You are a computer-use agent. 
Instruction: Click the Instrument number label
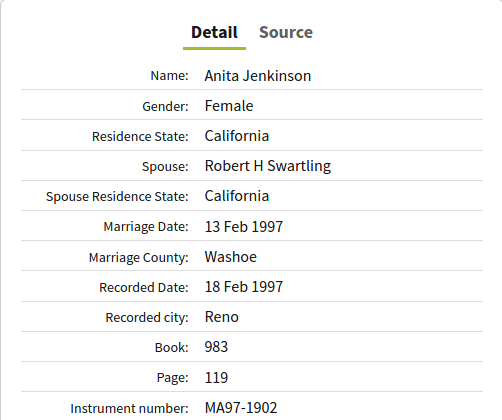[x=129, y=408]
